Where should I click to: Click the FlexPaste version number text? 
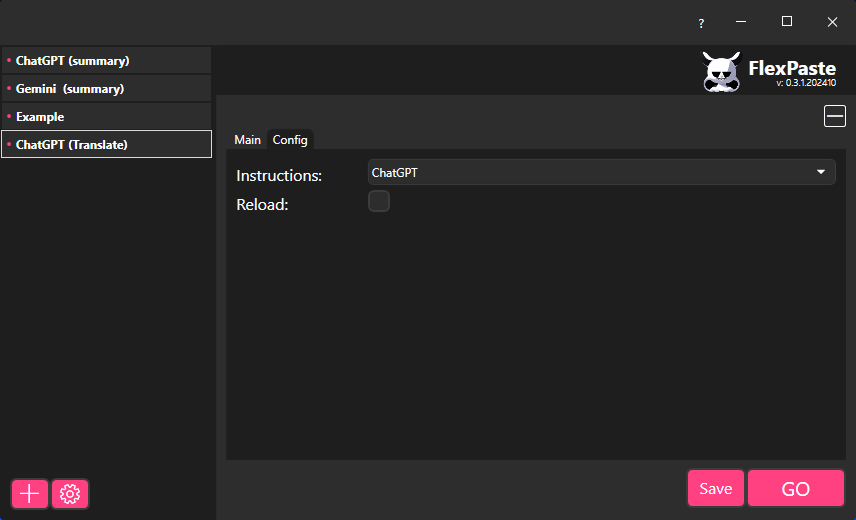pyautogui.click(x=806, y=84)
